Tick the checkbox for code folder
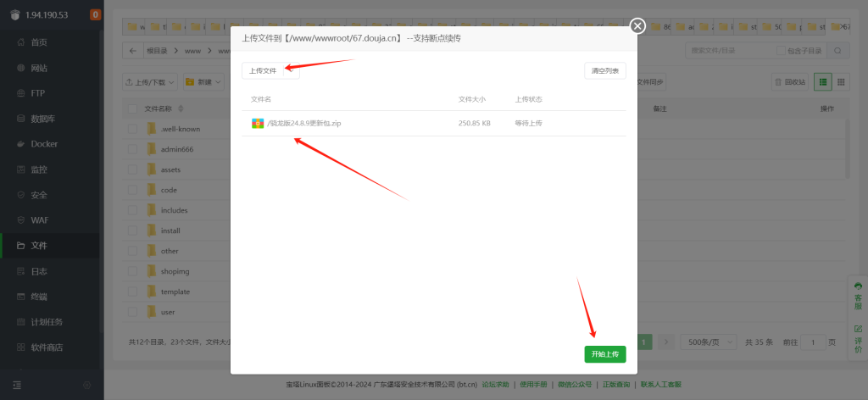The height and width of the screenshot is (400, 868). [x=132, y=190]
